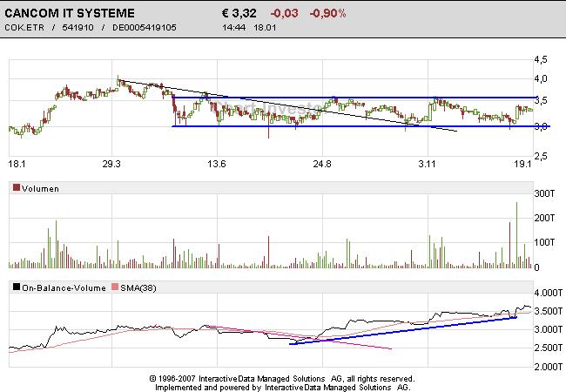The image size is (566, 392).
Task: Select the ticker symbol COK.ETR
Action: 24,27
